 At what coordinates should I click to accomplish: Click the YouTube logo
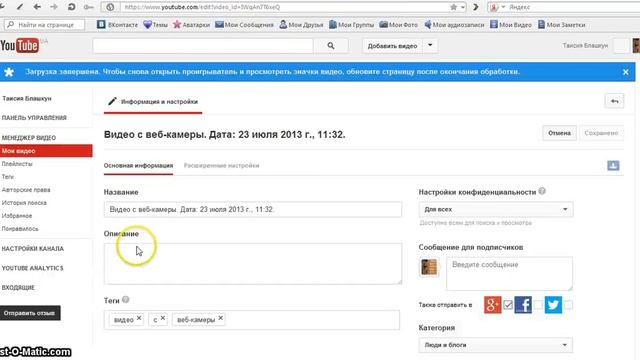20,45
